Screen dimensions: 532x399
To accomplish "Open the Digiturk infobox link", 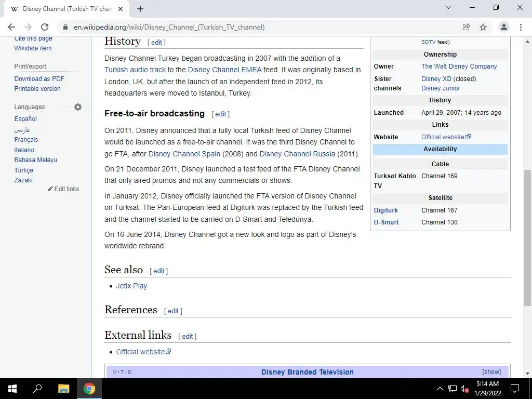I will click(386, 210).
